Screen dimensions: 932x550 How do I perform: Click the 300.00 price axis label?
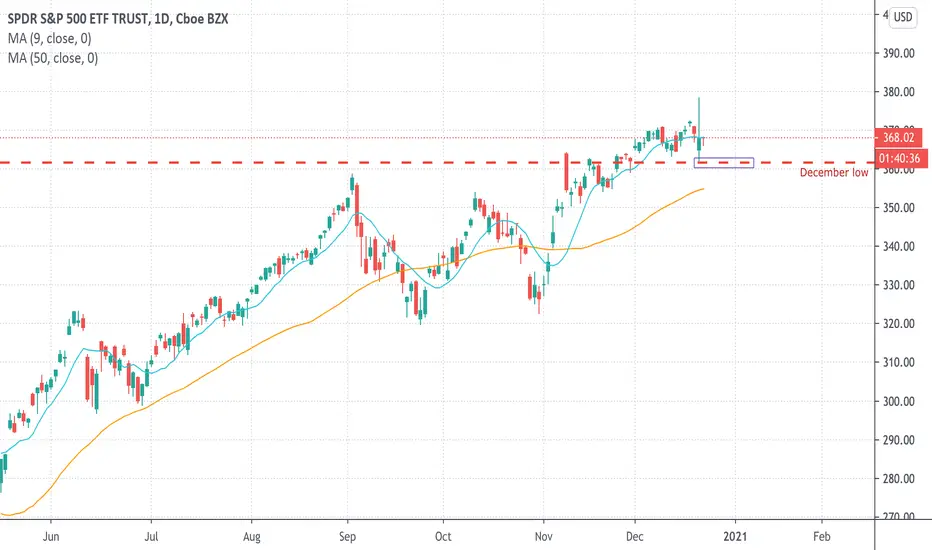point(898,401)
